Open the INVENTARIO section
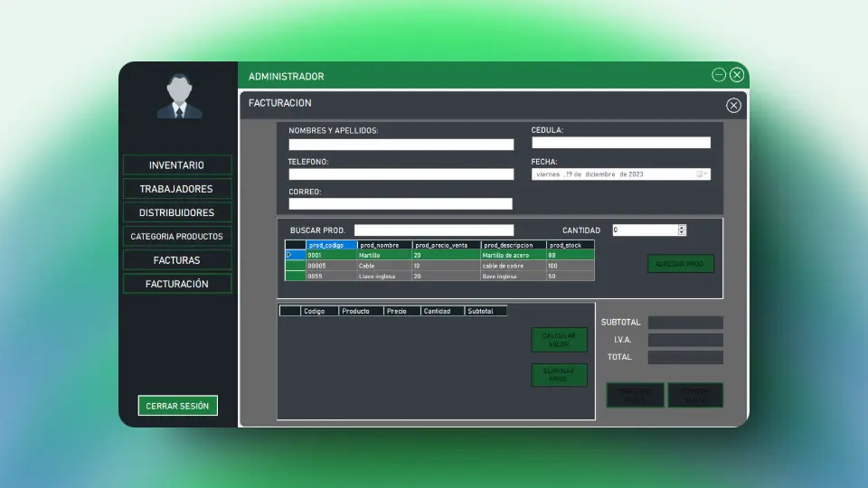Screen dimensions: 868x488 click(x=177, y=165)
